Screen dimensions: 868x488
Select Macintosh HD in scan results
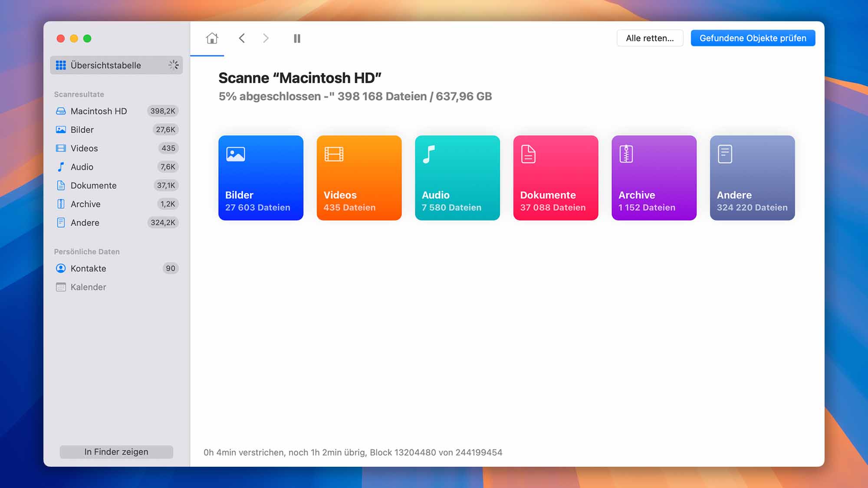[x=116, y=111]
